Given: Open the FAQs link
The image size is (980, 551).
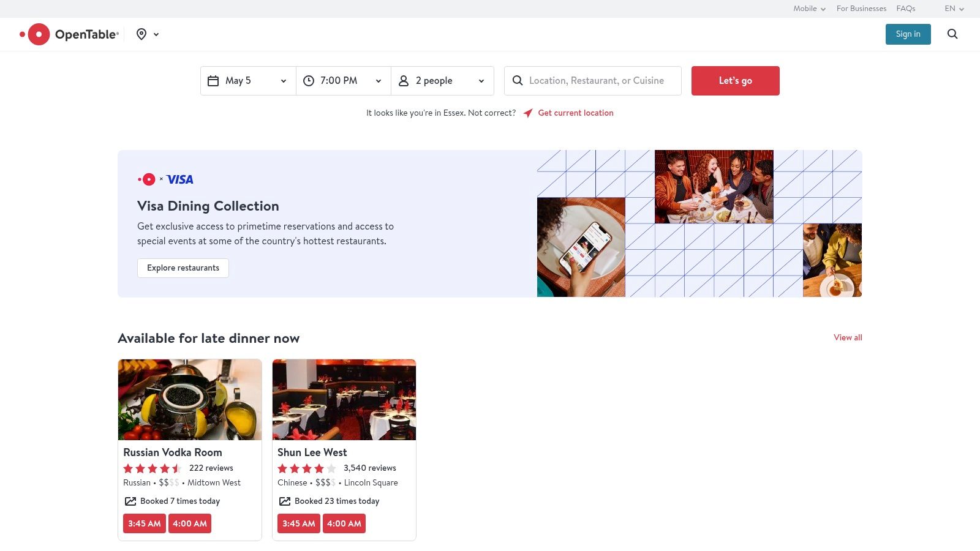Looking at the screenshot, I should tap(906, 9).
